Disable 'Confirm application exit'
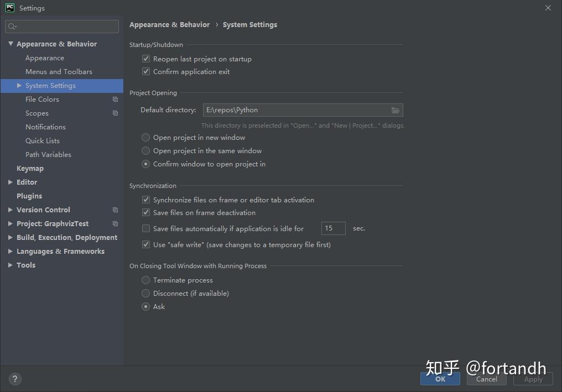Image resolution: width=562 pixels, height=392 pixels. pyautogui.click(x=145, y=71)
